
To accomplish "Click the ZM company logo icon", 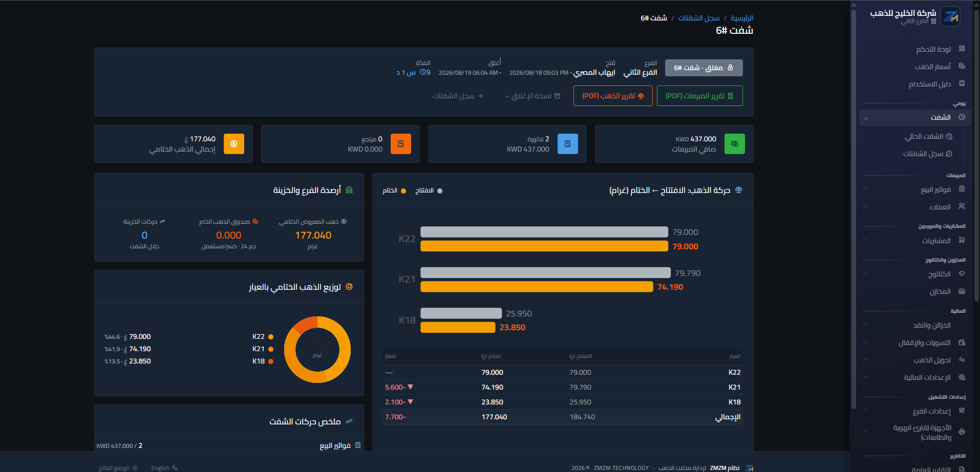I will pyautogui.click(x=951, y=17).
